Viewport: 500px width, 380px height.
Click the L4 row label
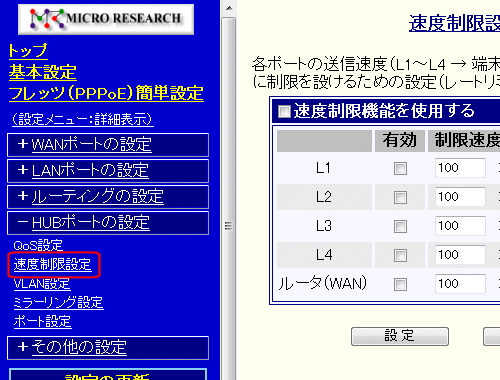(324, 255)
